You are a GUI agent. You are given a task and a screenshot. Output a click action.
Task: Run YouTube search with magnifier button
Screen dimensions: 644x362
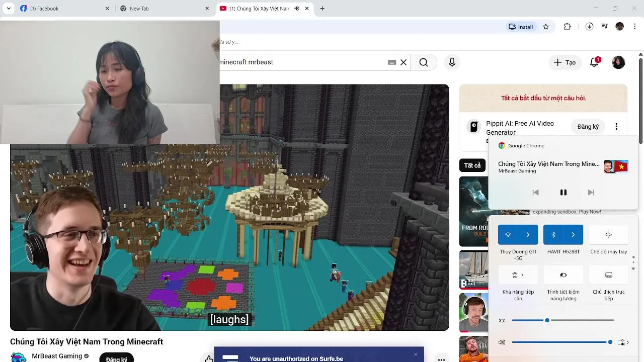[424, 62]
